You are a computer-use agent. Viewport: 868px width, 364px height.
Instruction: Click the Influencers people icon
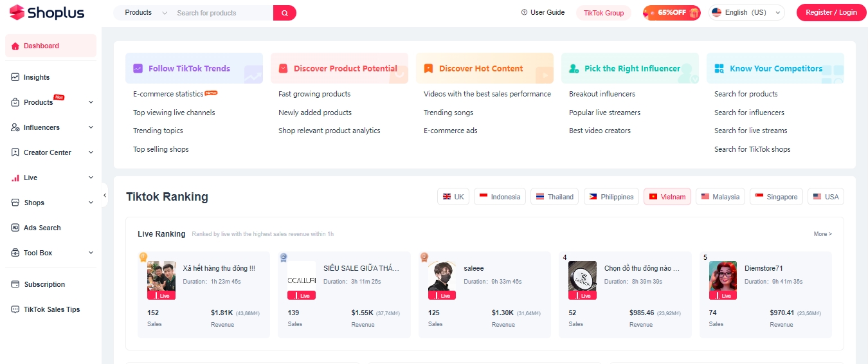(x=15, y=127)
